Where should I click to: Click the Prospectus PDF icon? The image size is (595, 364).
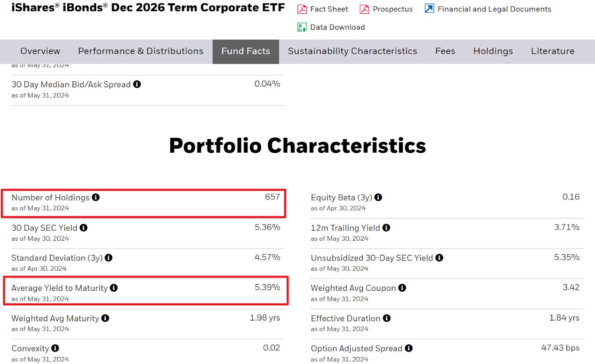[364, 9]
